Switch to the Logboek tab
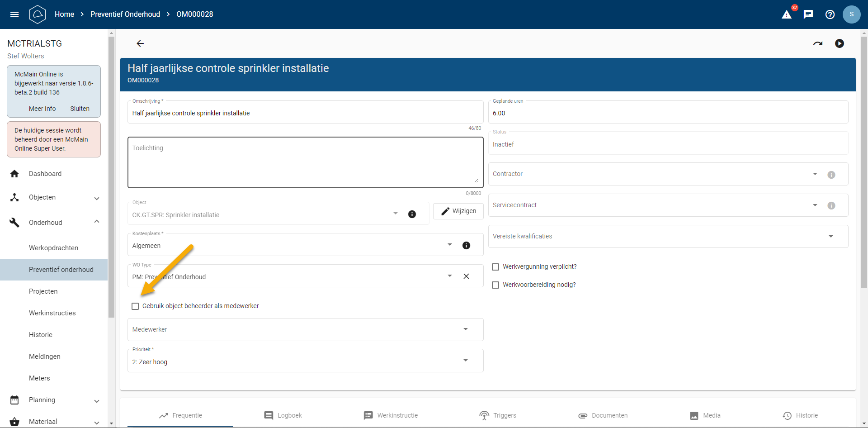868x428 pixels. pos(283,415)
